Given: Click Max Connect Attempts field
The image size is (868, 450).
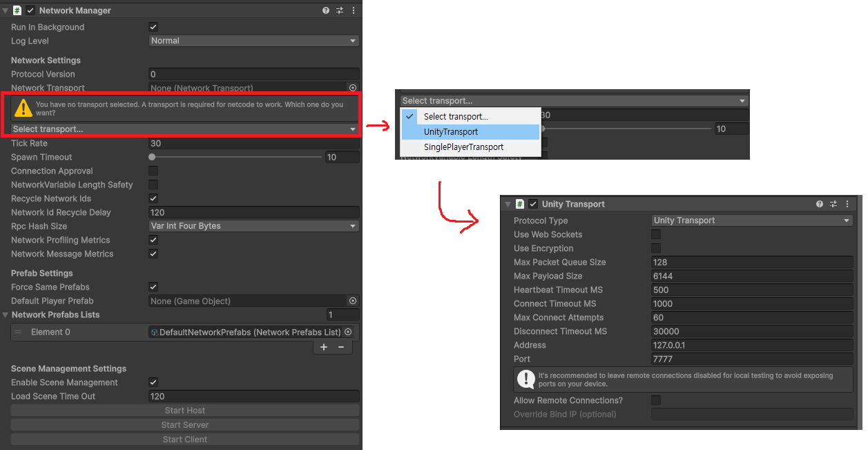Looking at the screenshot, I should 753,317.
